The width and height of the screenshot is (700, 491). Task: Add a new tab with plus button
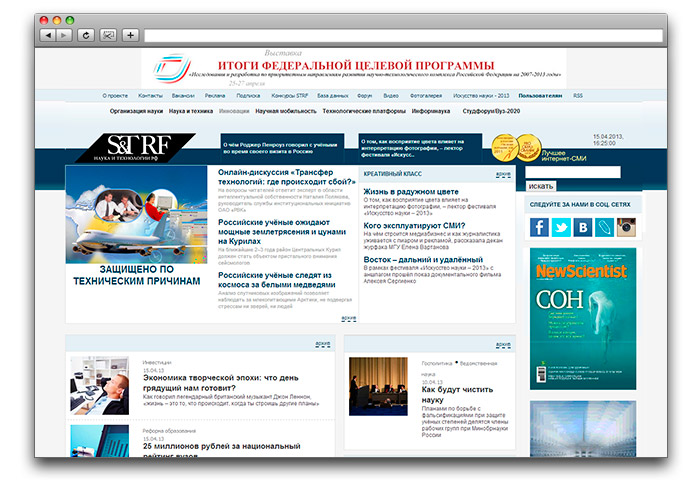click(x=131, y=35)
